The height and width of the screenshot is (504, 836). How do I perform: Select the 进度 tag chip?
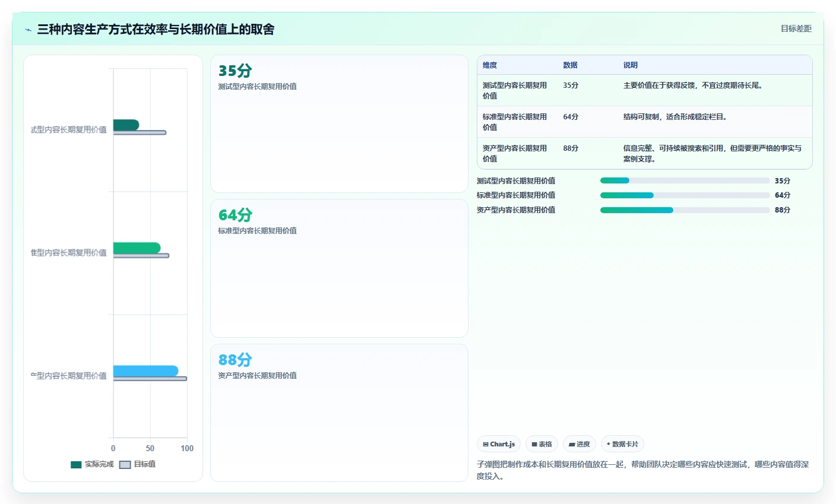point(579,444)
